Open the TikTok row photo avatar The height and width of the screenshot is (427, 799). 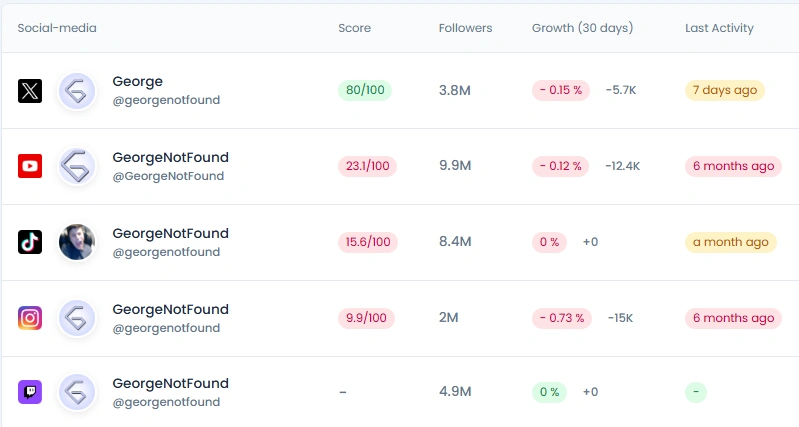(77, 242)
